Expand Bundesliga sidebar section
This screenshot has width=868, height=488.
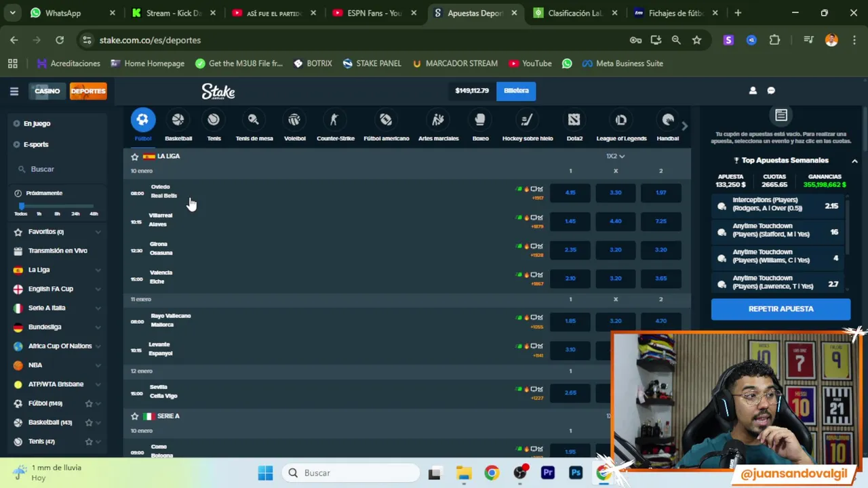98,327
